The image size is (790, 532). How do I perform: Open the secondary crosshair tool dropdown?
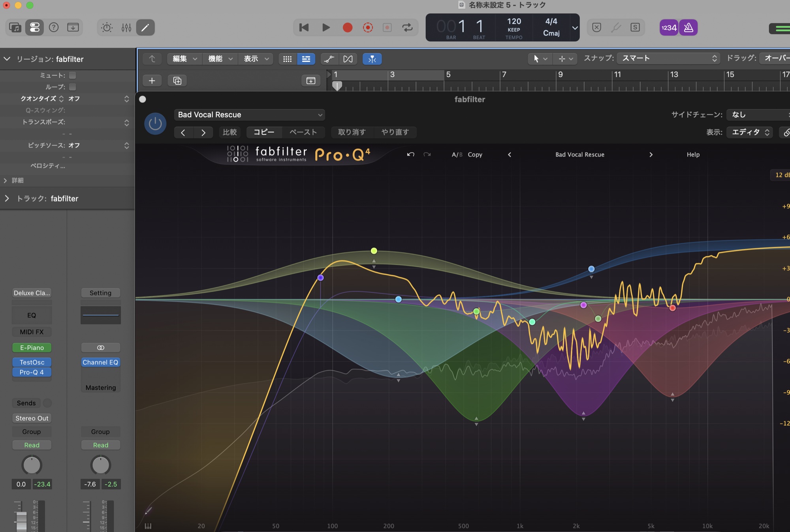point(566,59)
